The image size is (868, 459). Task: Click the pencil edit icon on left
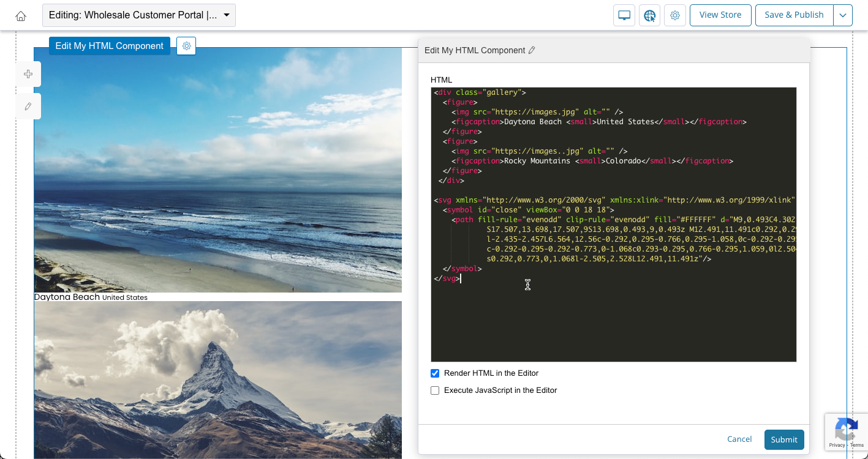click(28, 106)
